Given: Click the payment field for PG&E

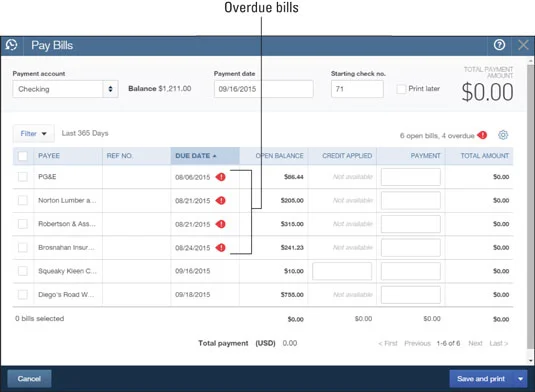Looking at the screenshot, I should (411, 177).
